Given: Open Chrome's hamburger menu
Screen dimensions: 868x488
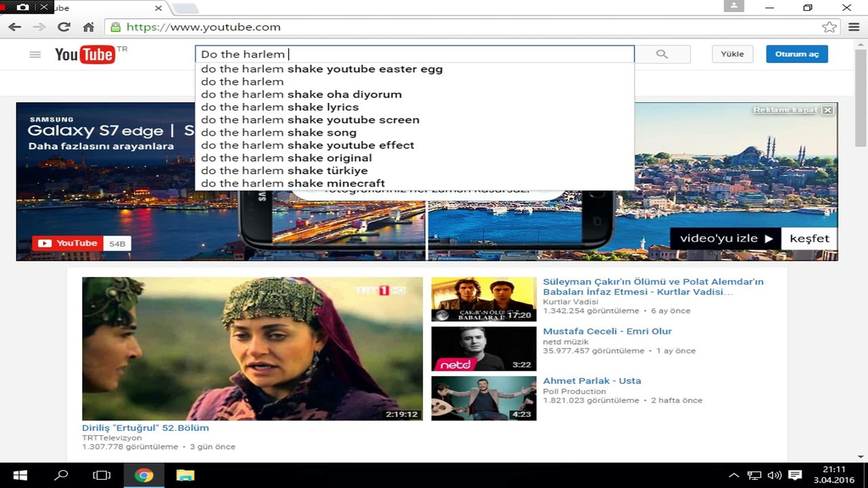Looking at the screenshot, I should click(x=854, y=27).
